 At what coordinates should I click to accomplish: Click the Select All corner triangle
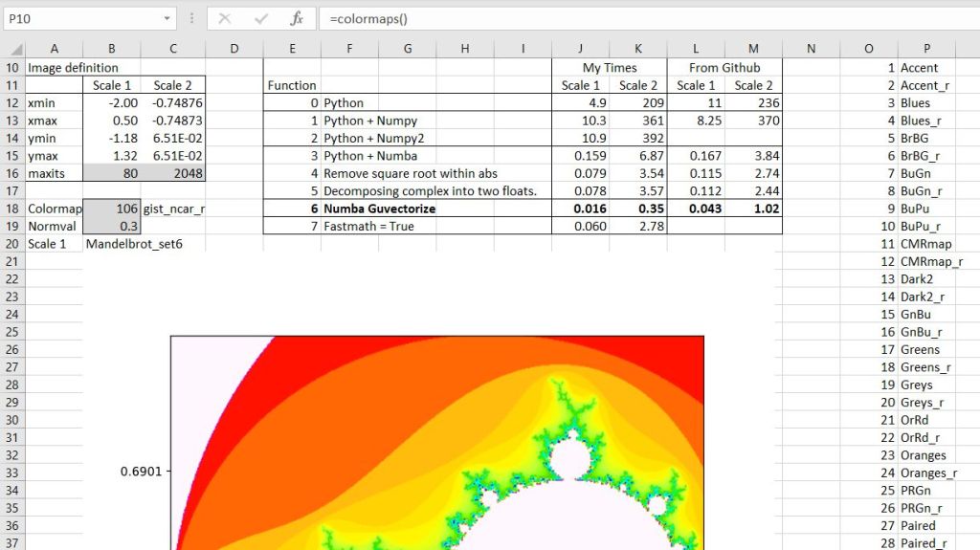tap(12, 49)
